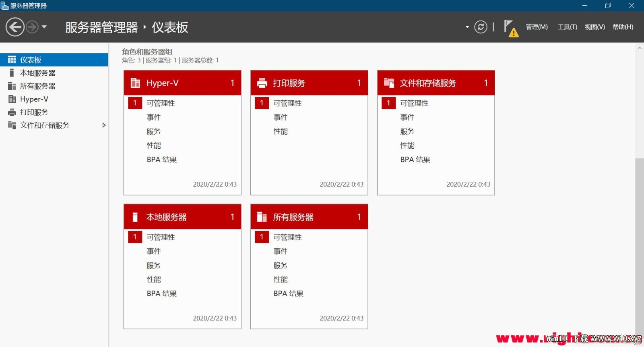Click the forward navigation arrow button
Image resolution: width=644 pixels, height=347 pixels.
(32, 27)
